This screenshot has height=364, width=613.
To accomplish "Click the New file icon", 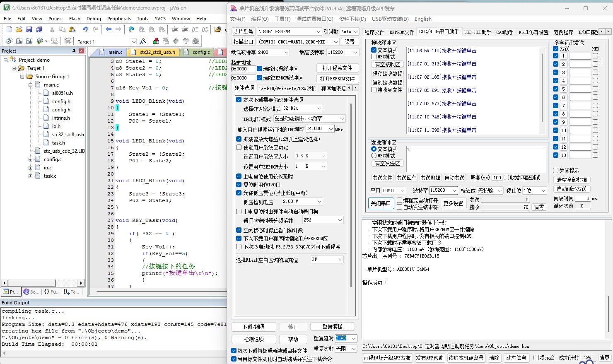I will pos(9,29).
